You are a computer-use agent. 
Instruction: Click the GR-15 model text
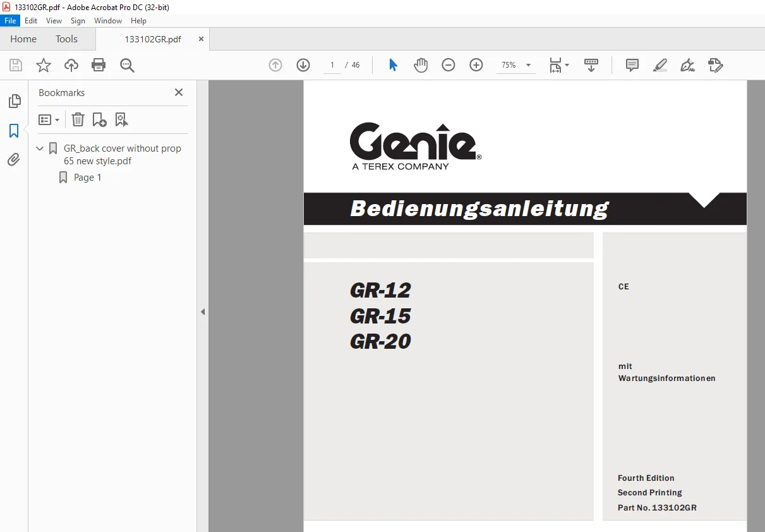pyautogui.click(x=380, y=316)
